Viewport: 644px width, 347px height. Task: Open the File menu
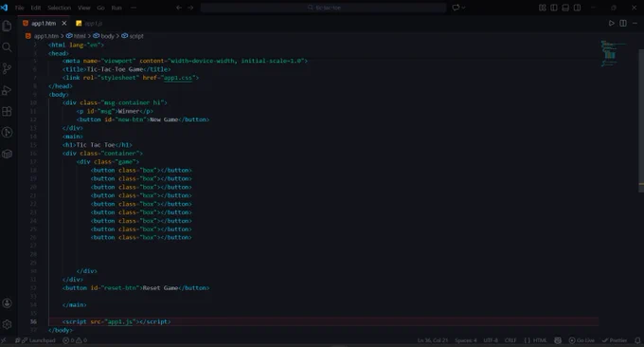[x=19, y=8]
